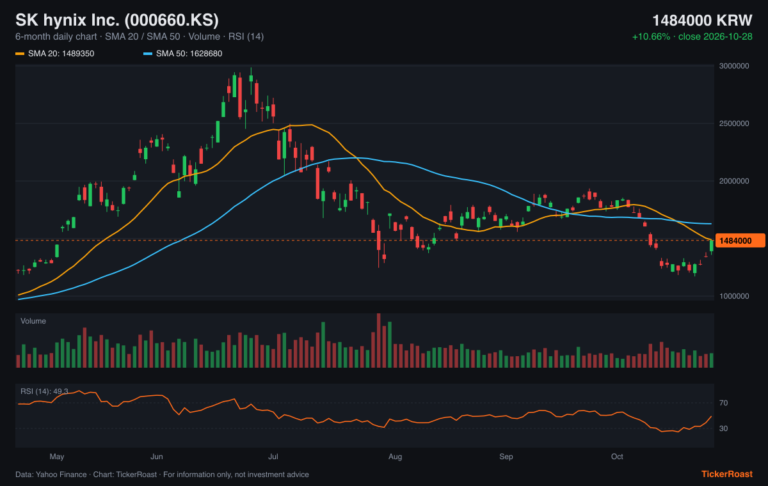
Task: Click the TickerRoast brand text in footer
Action: [727, 474]
